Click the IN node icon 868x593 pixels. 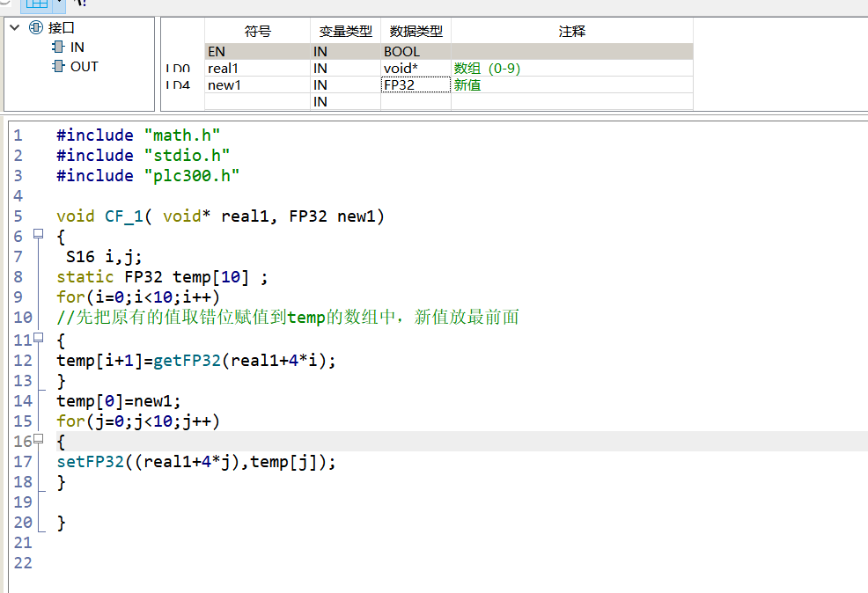click(x=57, y=47)
